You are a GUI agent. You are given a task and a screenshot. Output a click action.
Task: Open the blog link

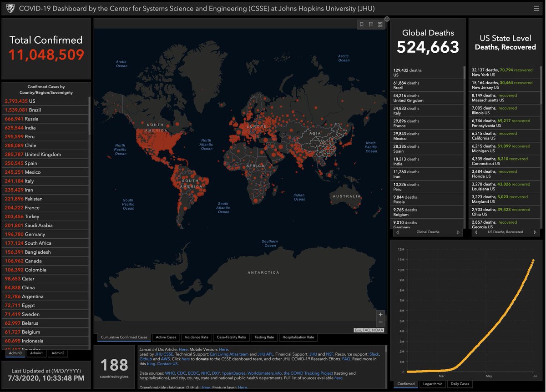pyautogui.click(x=150, y=364)
